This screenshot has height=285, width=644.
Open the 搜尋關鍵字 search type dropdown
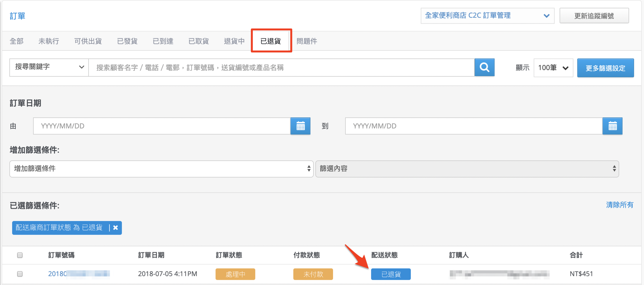coord(49,67)
